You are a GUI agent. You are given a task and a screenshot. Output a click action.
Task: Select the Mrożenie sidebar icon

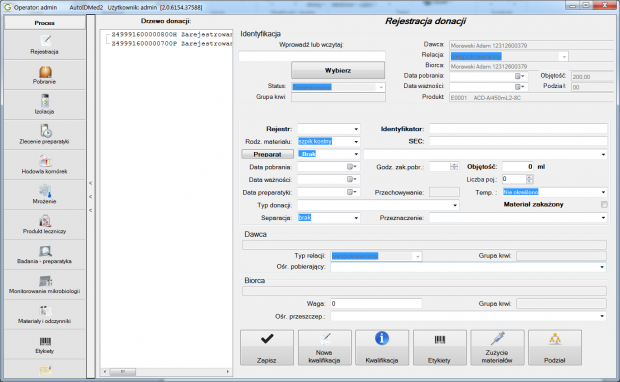pos(45,195)
